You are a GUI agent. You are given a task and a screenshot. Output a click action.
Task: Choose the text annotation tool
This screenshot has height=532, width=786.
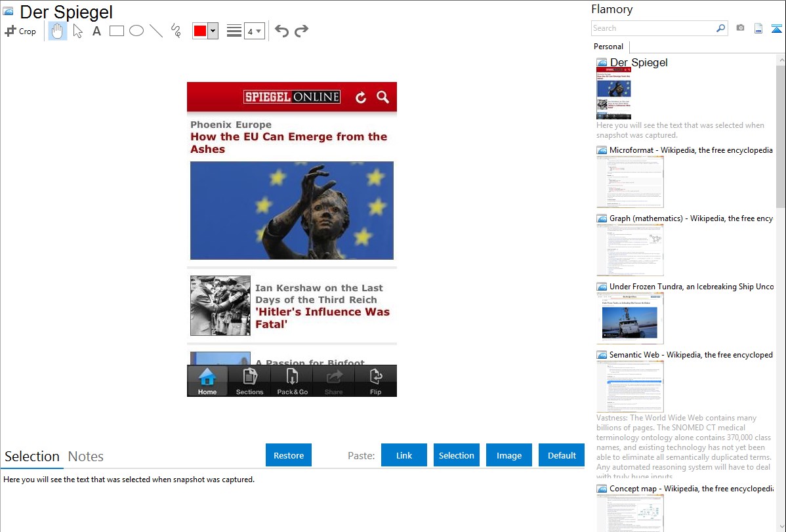(96, 31)
